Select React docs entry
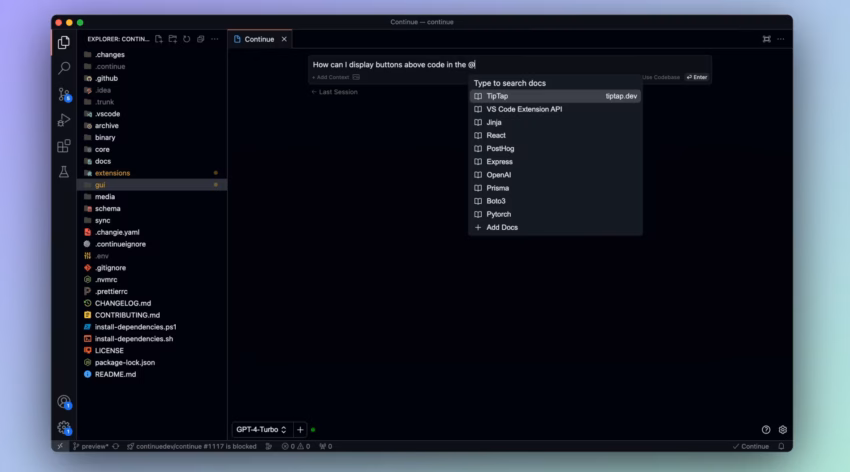The height and width of the screenshot is (472, 850). (x=556, y=135)
